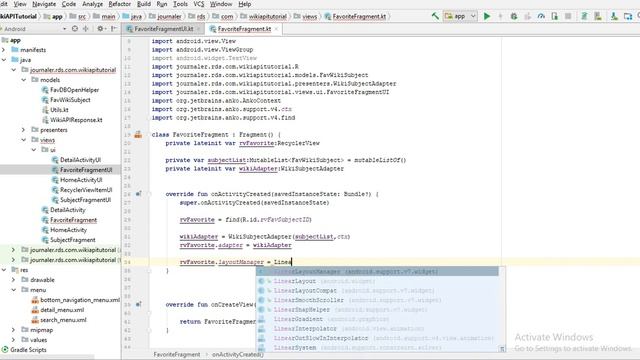The image size is (640, 360).
Task: Click the override gutter icon at onActivityCreated
Action: point(138,194)
